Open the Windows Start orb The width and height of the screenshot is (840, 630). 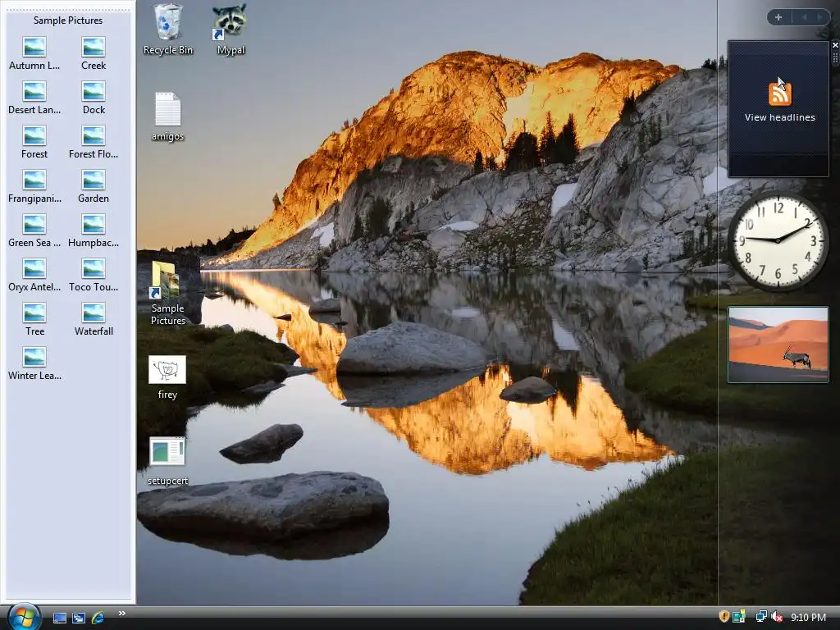tap(23, 617)
